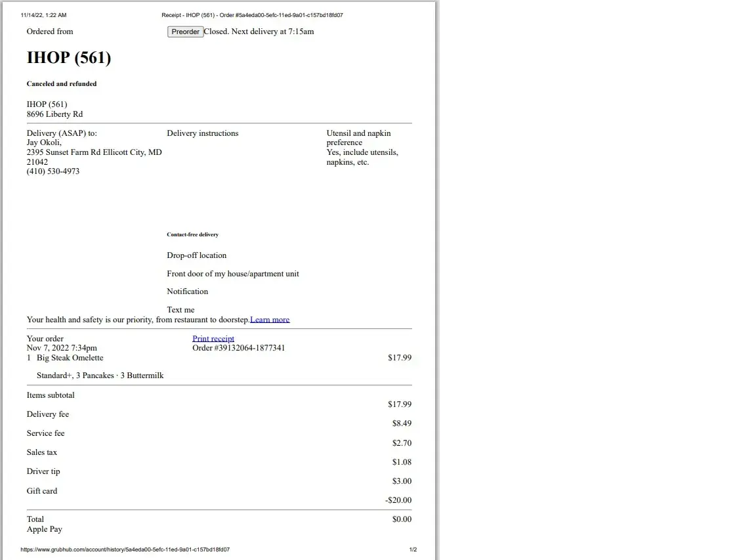Screen dimensions: 756x560
Task: Click the Receipt header title with order ID
Action: click(252, 15)
